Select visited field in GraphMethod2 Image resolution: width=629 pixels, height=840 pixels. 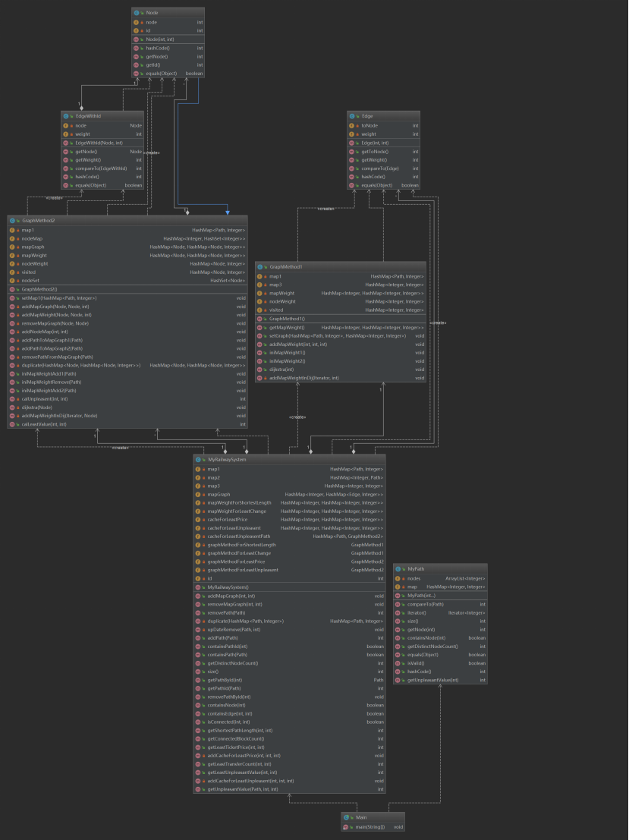coord(127,272)
